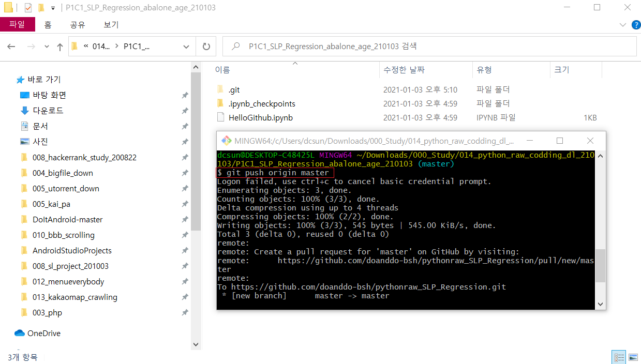
Task: Click the 다운로드 download arrow icon
Action: click(24, 111)
